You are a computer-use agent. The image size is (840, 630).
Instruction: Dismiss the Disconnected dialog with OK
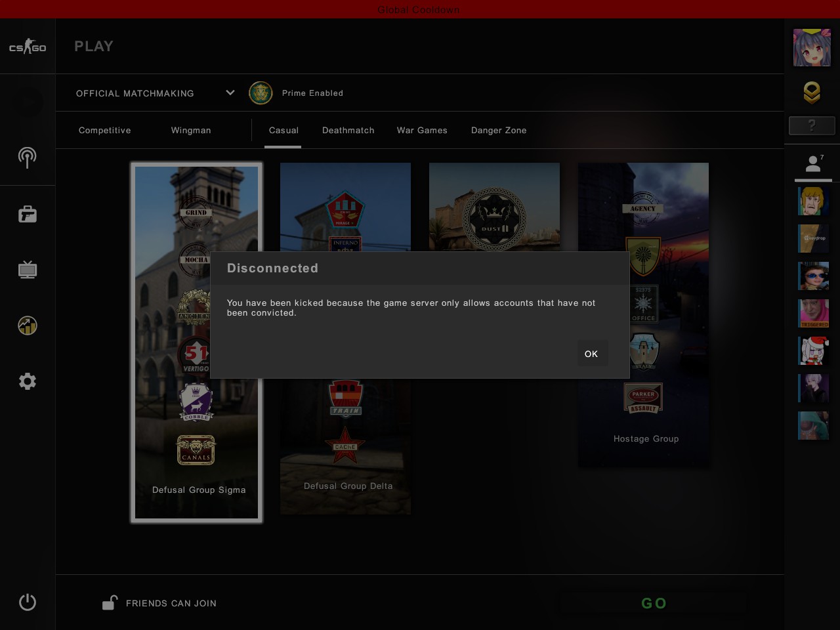tap(591, 354)
